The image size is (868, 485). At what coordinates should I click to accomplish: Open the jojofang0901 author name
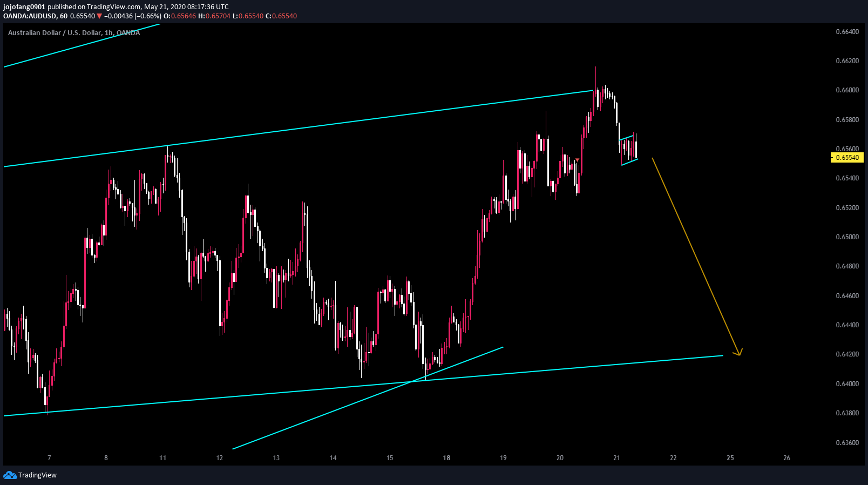pyautogui.click(x=24, y=7)
